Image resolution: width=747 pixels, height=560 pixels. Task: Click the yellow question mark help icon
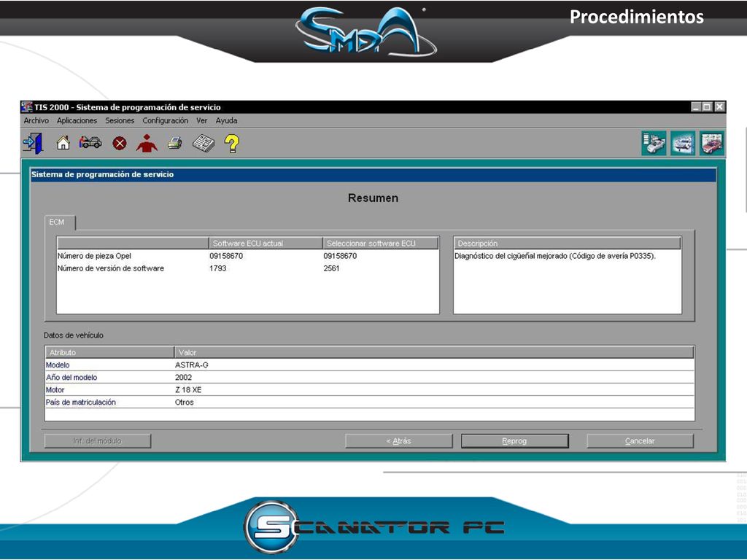tap(232, 144)
